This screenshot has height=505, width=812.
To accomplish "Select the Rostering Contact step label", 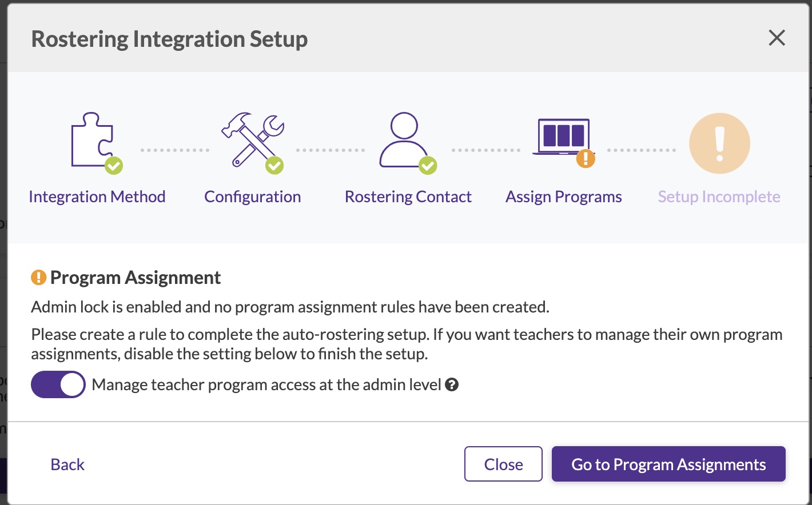I will pyautogui.click(x=408, y=197).
